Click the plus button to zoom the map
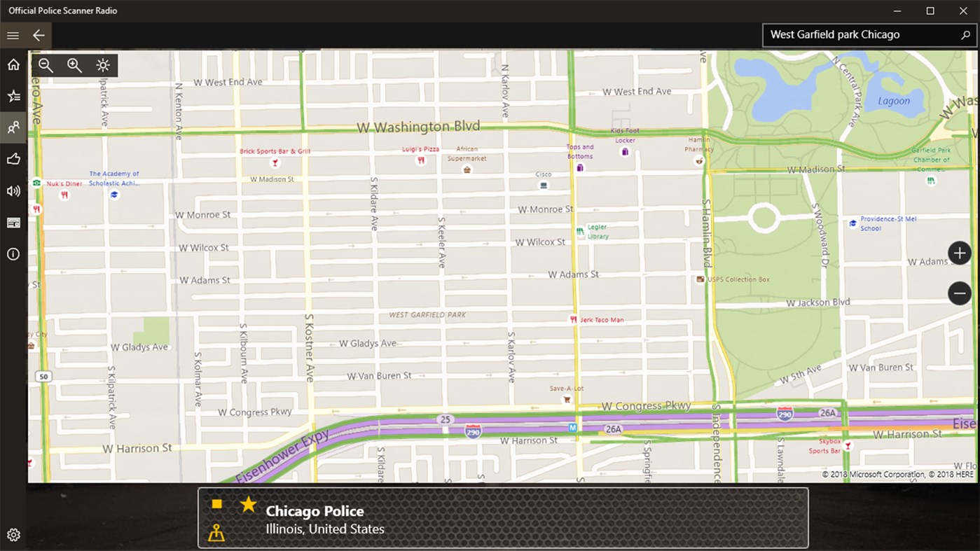980x551 pixels. click(x=959, y=252)
